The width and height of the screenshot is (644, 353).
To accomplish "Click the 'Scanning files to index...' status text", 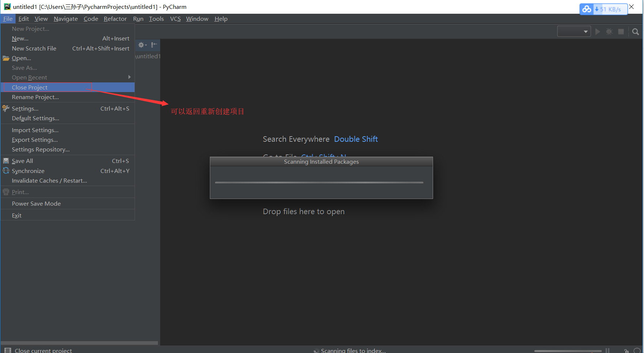I will tap(353, 351).
